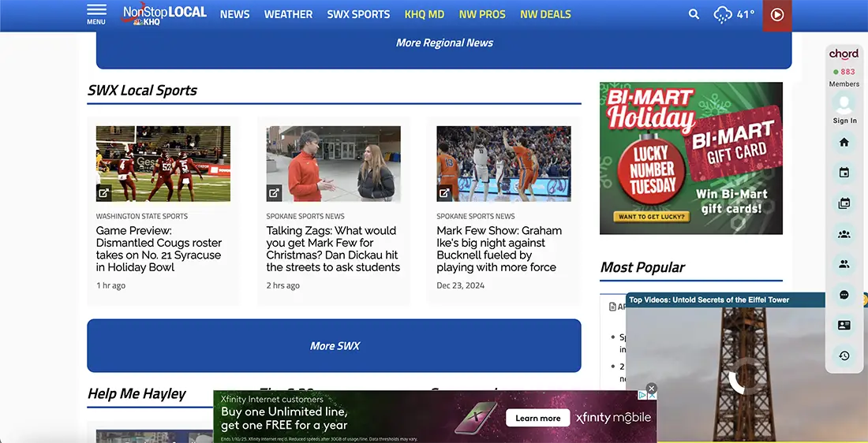Screen dimensions: 868x443
Task: Click the rainy cloud weather icon
Action: (x=723, y=14)
